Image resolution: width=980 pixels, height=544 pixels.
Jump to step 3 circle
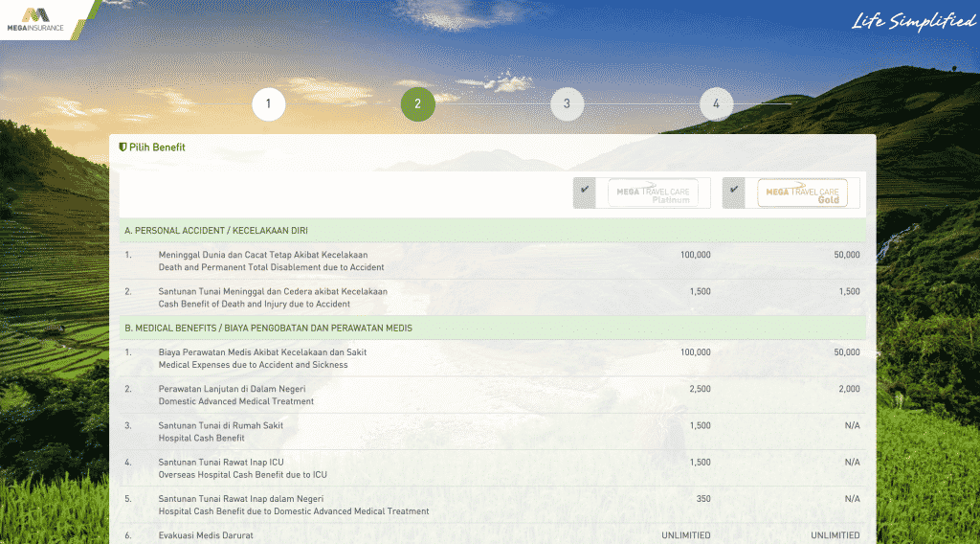567,103
